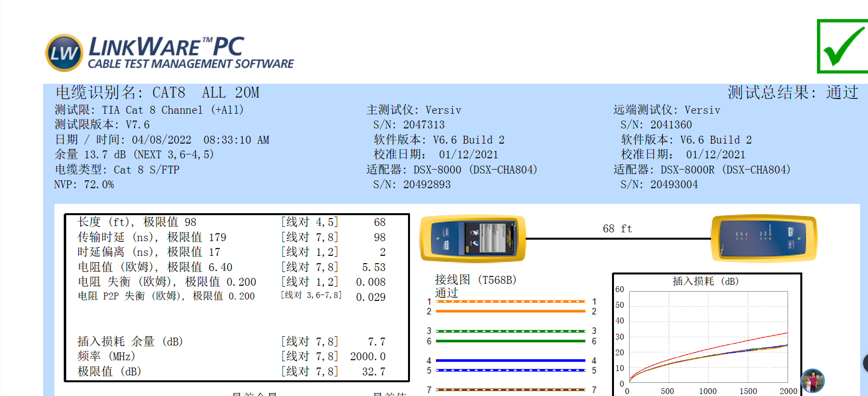Select the 插入损耗 余量 margin row
This screenshot has height=396, width=868.
(x=231, y=342)
